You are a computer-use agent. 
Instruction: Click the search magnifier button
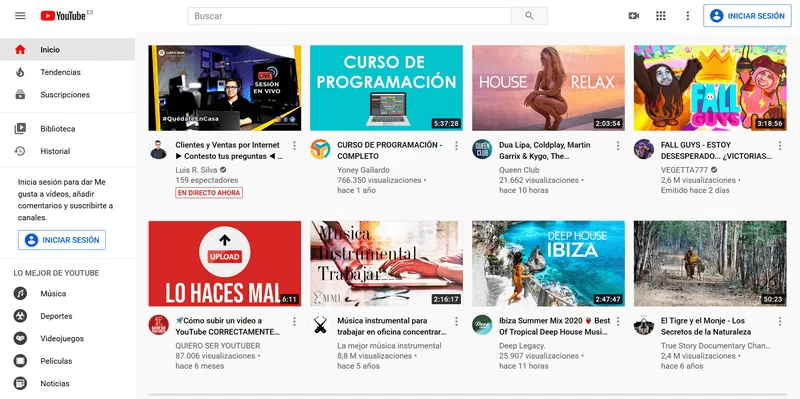(529, 16)
